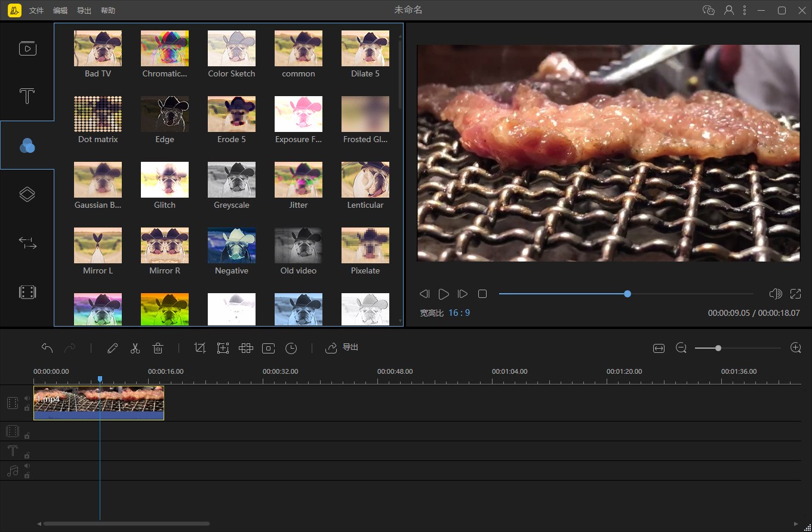Open the 编辑 menu

click(x=60, y=11)
